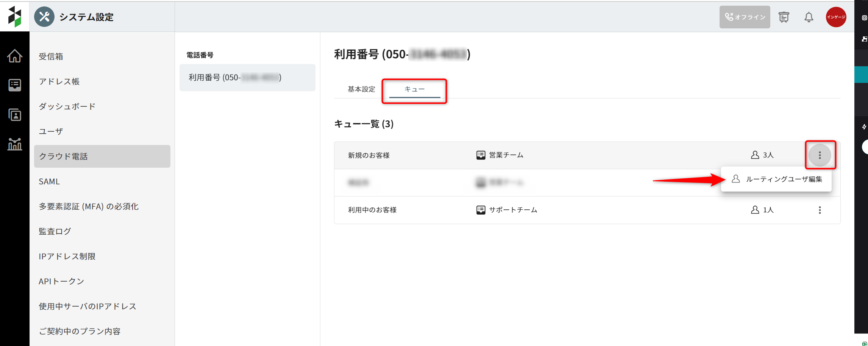Switch to the 基本設定 tab
868x346 pixels.
pyautogui.click(x=361, y=89)
